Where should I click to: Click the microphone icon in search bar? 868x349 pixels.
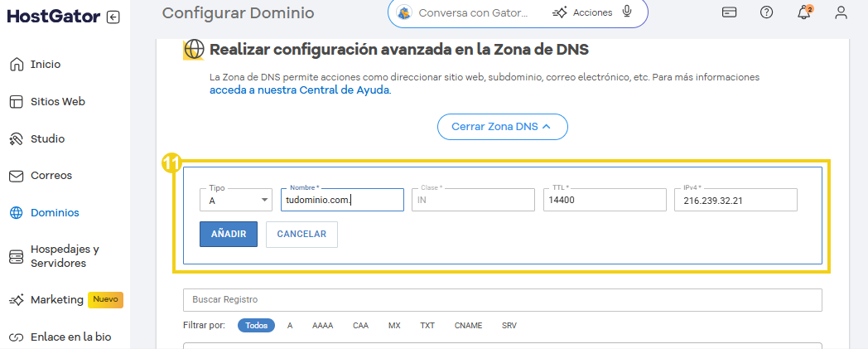[627, 12]
